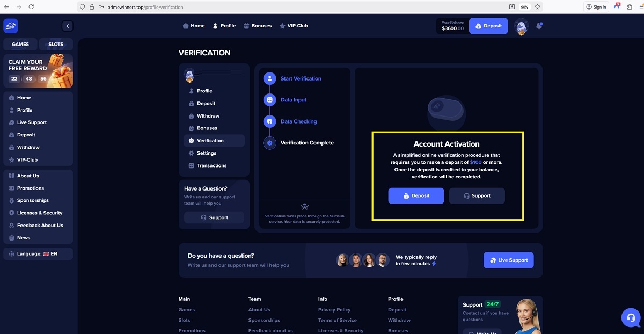Click the browser reload icon
Viewport: 644px width, 334px height.
[x=31, y=7]
